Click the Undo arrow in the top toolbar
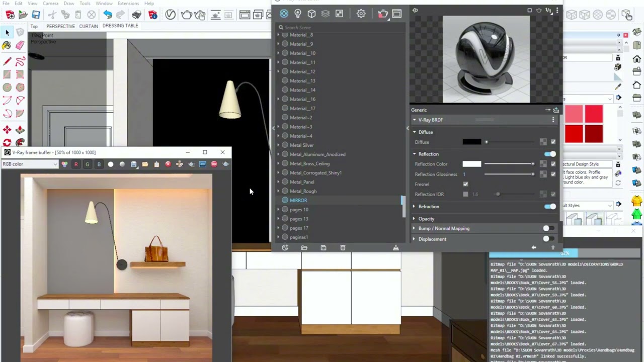 coord(107,15)
